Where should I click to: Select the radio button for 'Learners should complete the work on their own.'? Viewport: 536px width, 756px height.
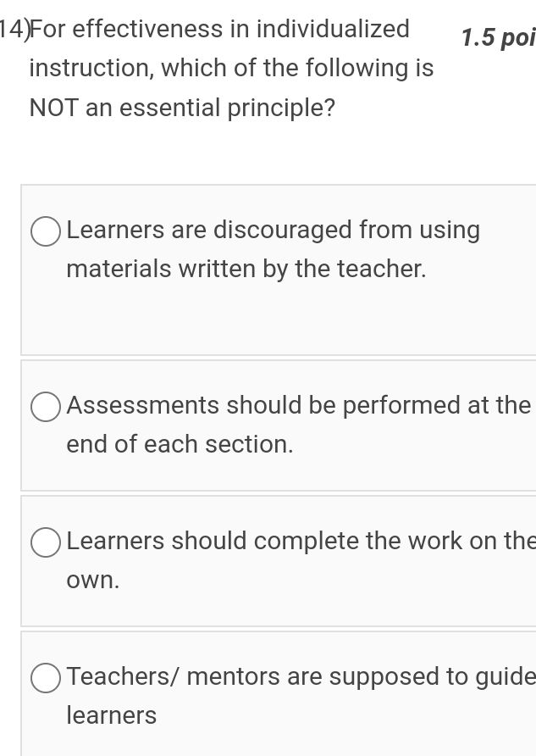pos(45,542)
